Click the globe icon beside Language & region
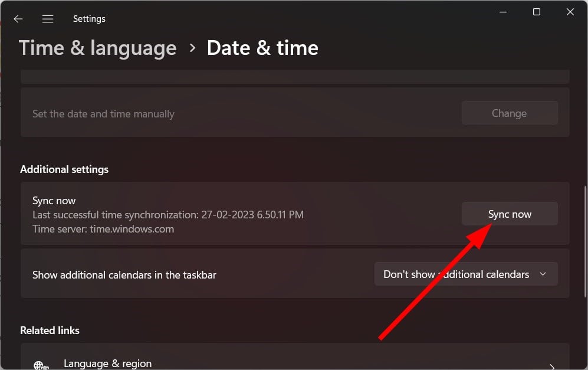The height and width of the screenshot is (370, 588). pos(41,365)
